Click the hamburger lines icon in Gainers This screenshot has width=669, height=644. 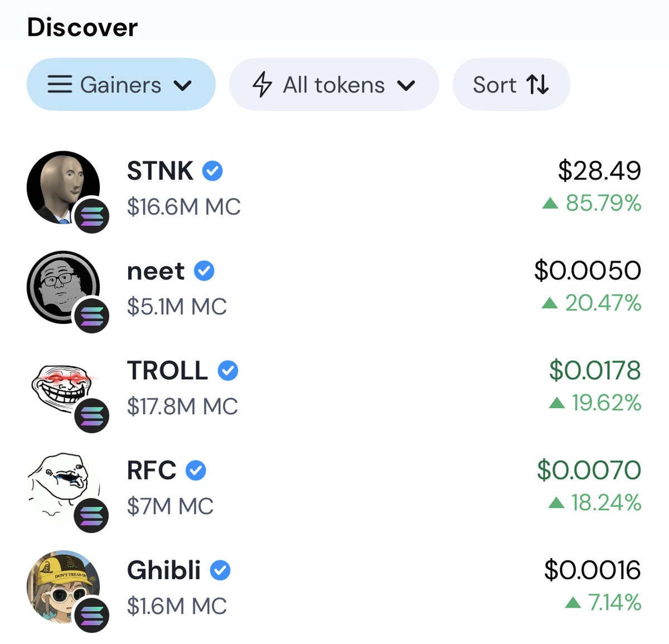click(x=60, y=85)
